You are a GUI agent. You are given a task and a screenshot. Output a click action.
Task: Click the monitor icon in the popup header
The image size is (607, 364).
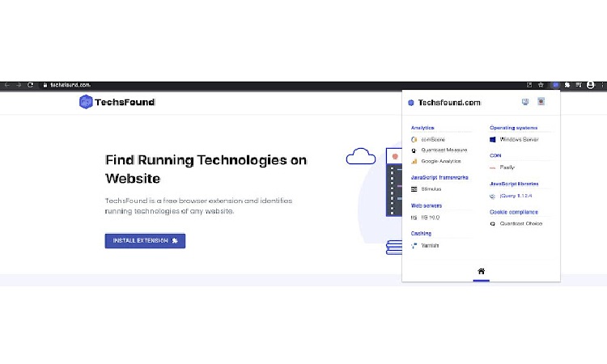point(525,102)
